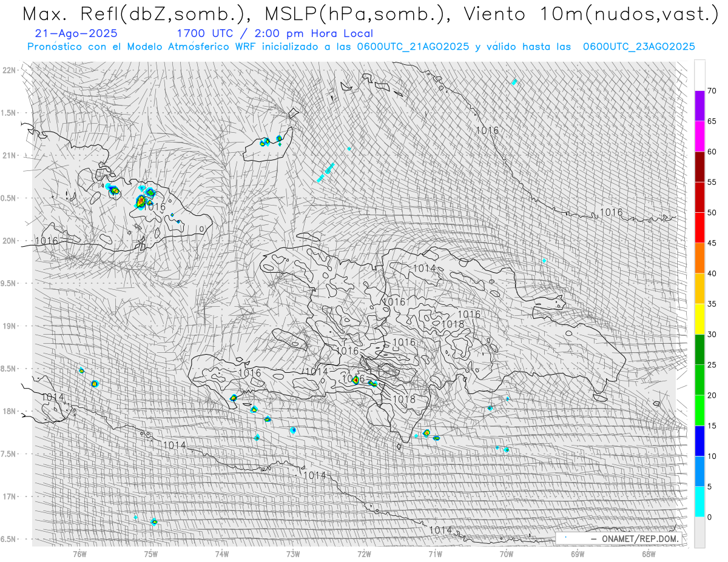Click the '76W' longitude label

pyautogui.click(x=79, y=554)
